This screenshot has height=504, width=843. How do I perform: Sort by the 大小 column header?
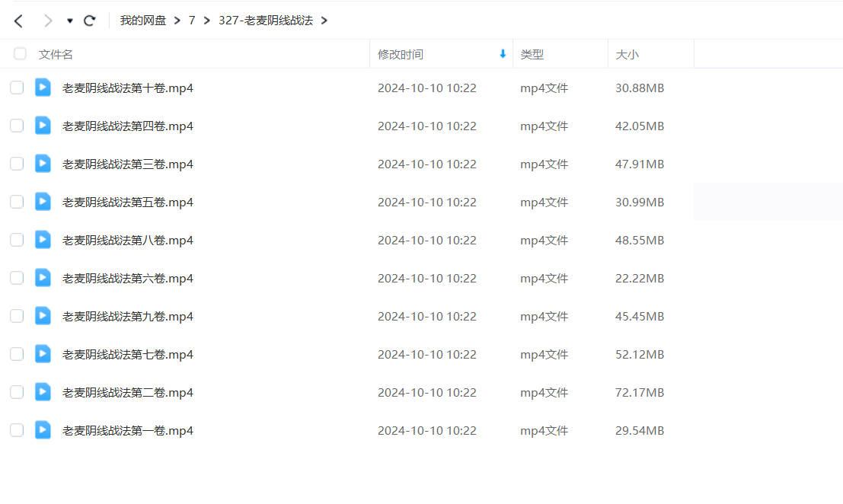[x=627, y=54]
